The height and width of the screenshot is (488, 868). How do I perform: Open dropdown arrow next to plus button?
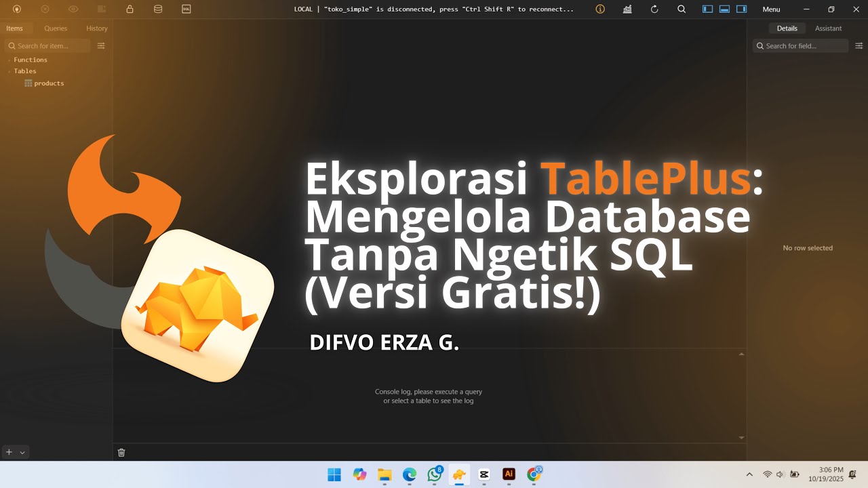click(x=22, y=452)
